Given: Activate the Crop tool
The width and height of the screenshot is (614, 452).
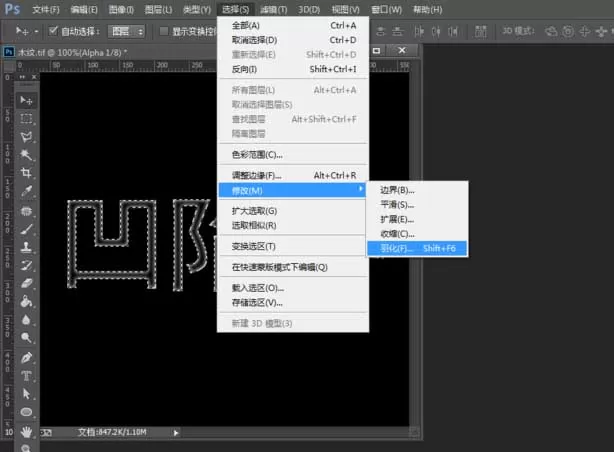Looking at the screenshot, I should pyautogui.click(x=26, y=173).
